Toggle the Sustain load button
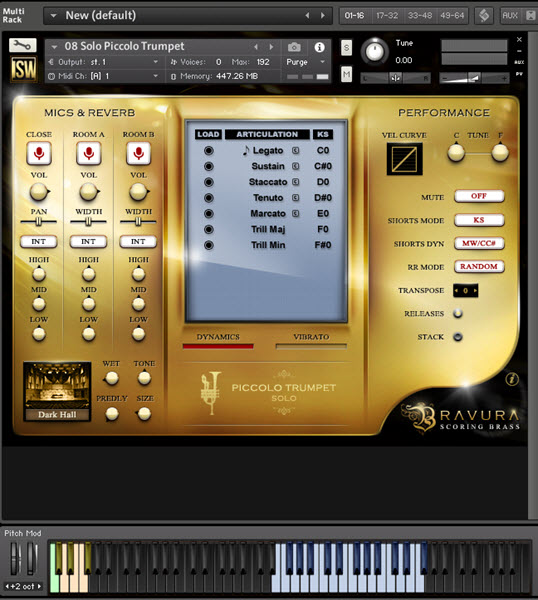The image size is (538, 600). coord(209,166)
